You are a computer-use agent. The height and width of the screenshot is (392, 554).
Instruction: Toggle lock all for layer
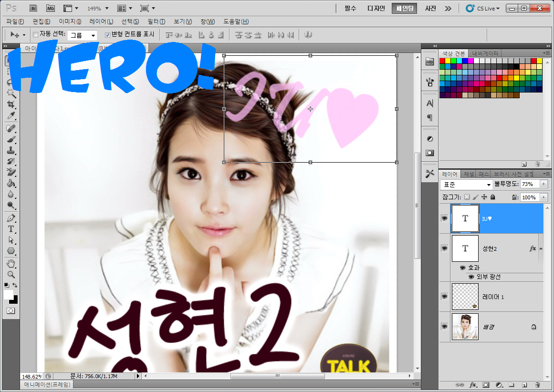(493, 197)
